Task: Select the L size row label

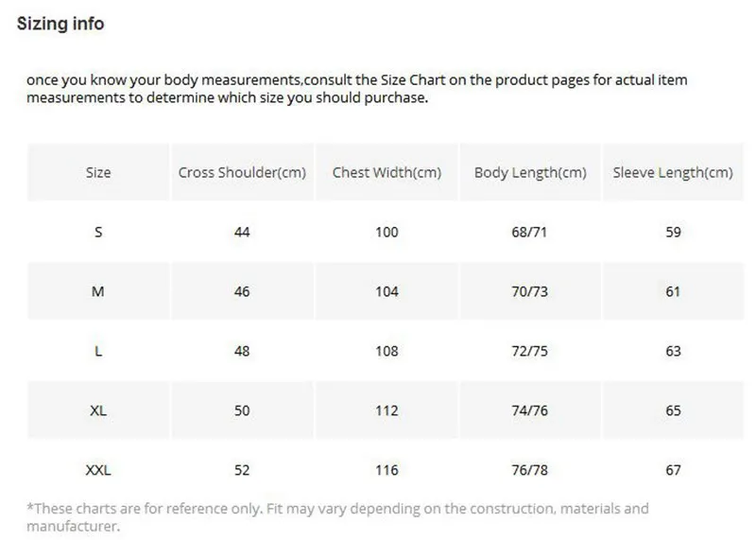Action: click(x=98, y=351)
